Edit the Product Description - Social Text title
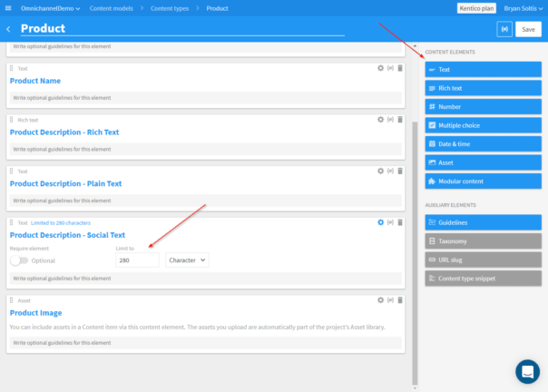The height and width of the screenshot is (392, 548). [x=67, y=235]
